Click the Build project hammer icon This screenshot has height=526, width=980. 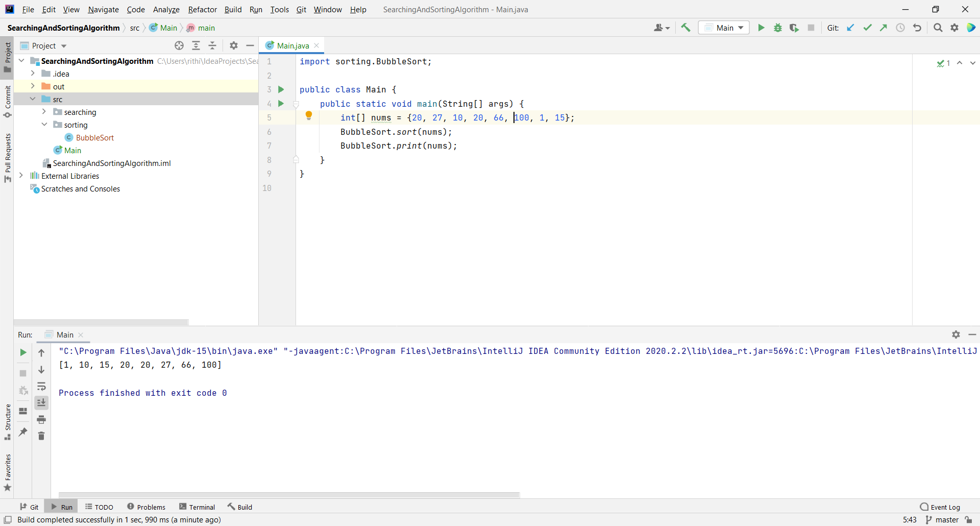coord(686,28)
